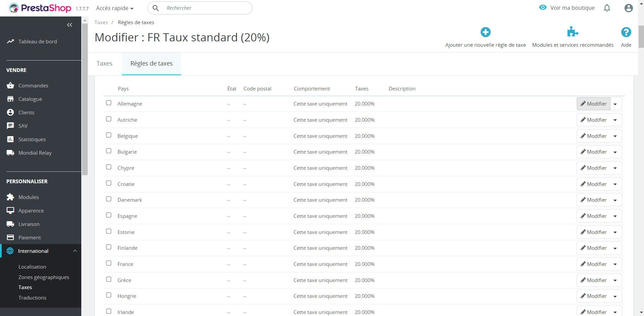The width and height of the screenshot is (644, 316).
Task: Click the Comportement column header
Action: [312, 89]
